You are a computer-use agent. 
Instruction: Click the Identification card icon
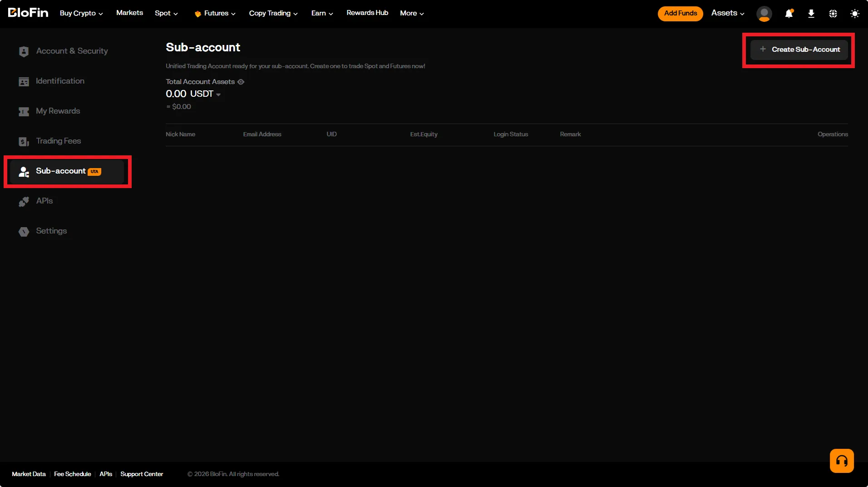pyautogui.click(x=24, y=81)
